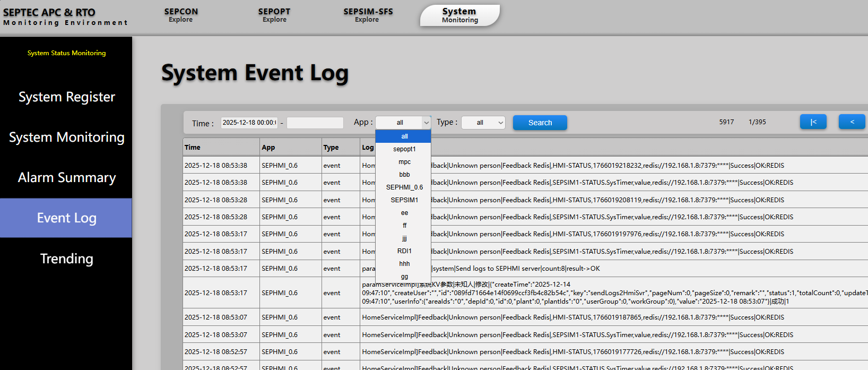Open the Type filter dropdown
868x370 pixels.
[483, 123]
